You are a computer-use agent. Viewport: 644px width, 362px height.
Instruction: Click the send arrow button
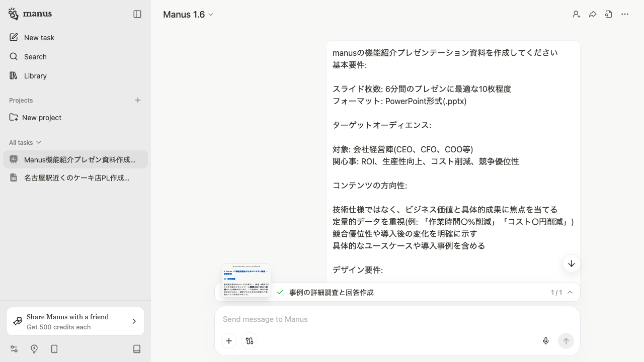pos(566,341)
